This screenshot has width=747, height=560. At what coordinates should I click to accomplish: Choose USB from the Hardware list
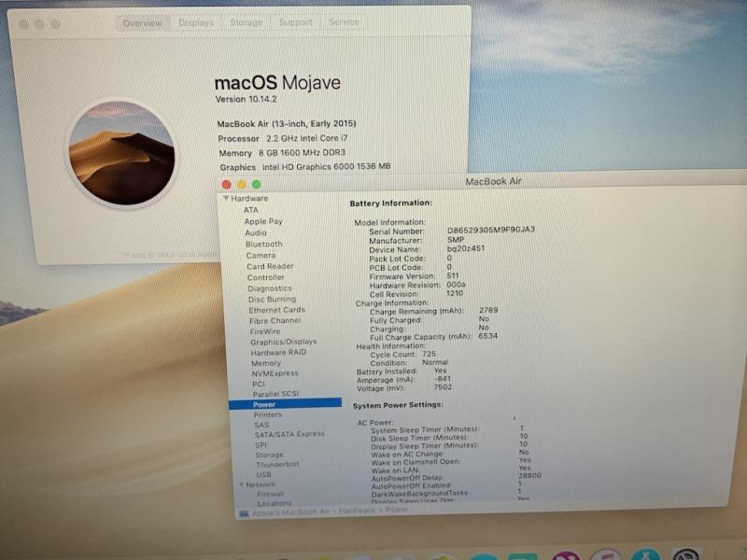263,474
